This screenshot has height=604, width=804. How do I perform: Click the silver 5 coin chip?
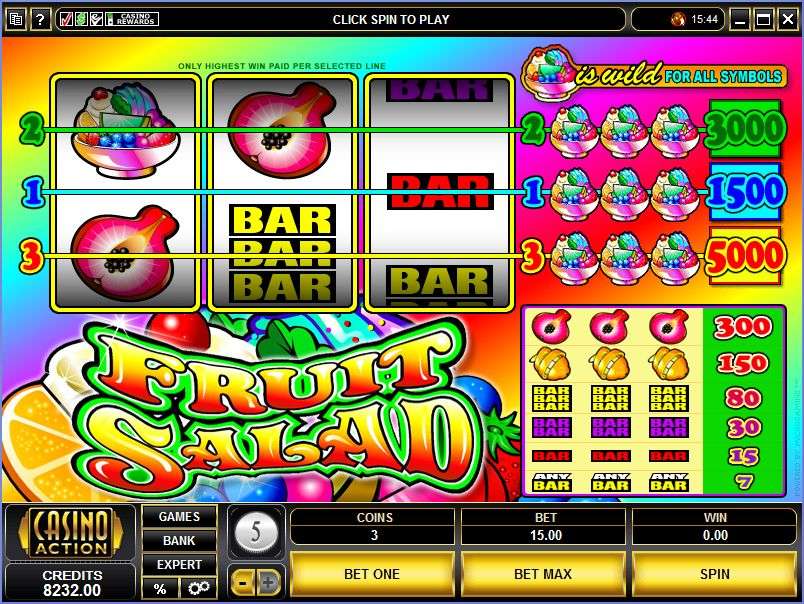coord(255,532)
